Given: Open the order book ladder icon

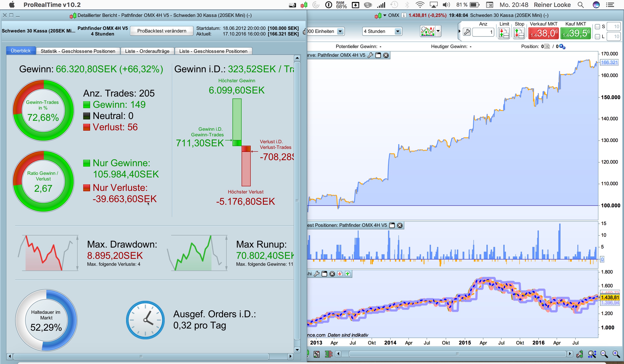Looking at the screenshot, I should [329, 354].
